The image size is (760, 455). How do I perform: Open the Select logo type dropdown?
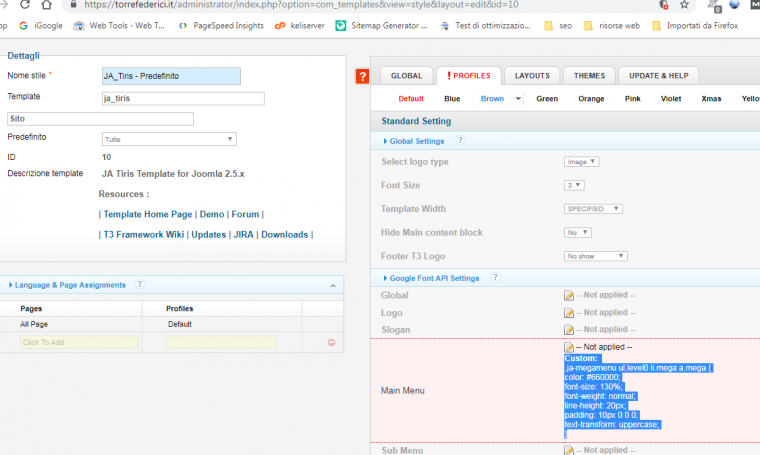[x=582, y=162]
